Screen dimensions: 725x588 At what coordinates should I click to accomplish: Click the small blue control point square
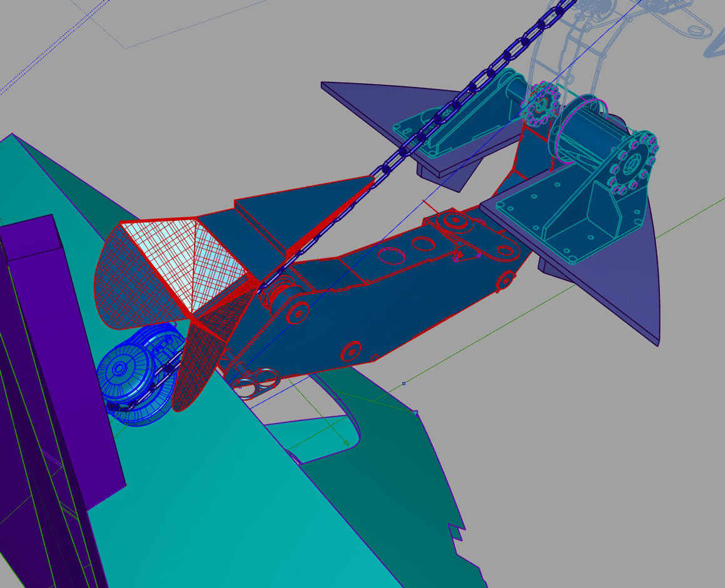pyautogui.click(x=404, y=383)
